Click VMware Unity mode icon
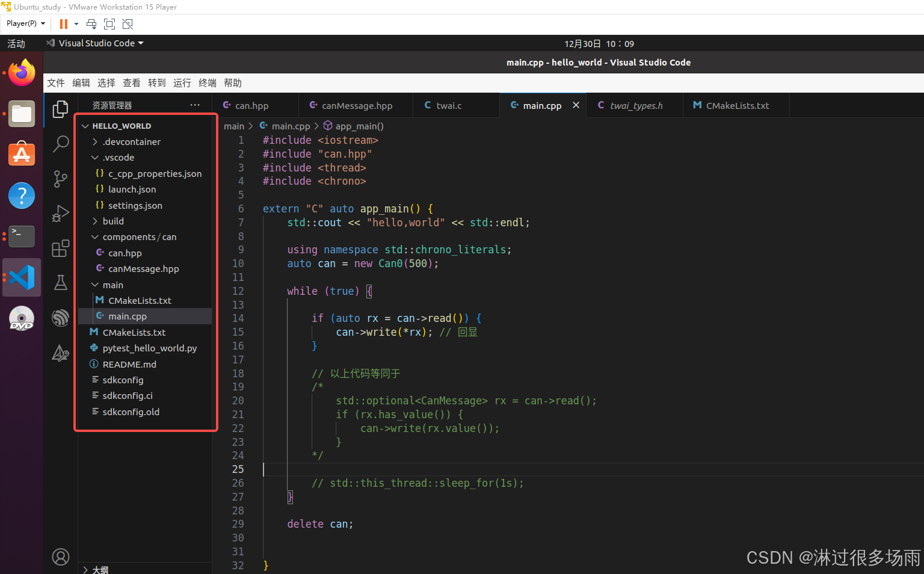The width and height of the screenshot is (924, 574). [128, 24]
